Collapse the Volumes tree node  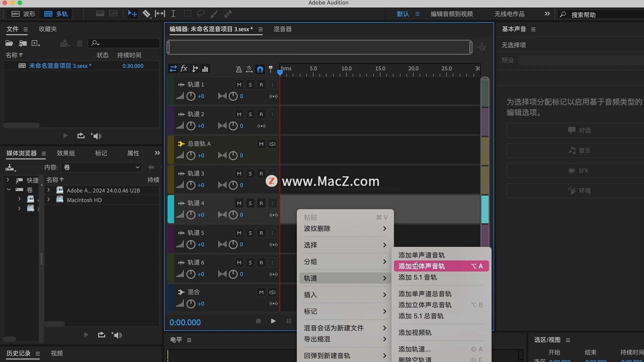[9, 189]
